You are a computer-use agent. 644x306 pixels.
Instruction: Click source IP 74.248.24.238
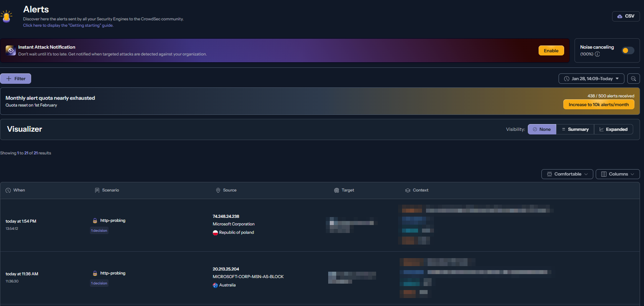226,217
